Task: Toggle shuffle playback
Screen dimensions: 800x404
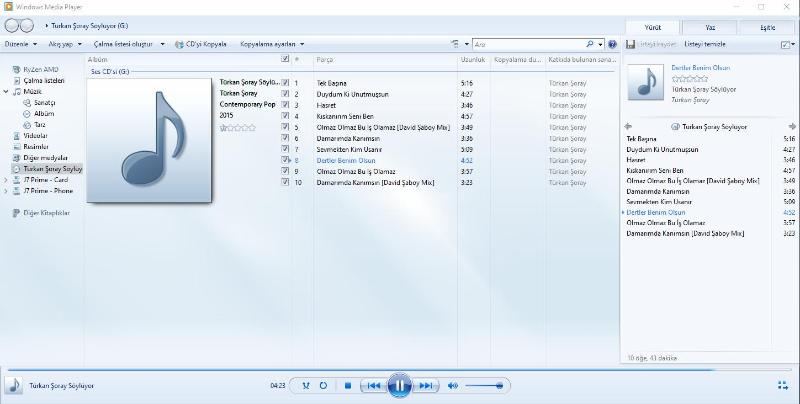Action: tap(306, 386)
